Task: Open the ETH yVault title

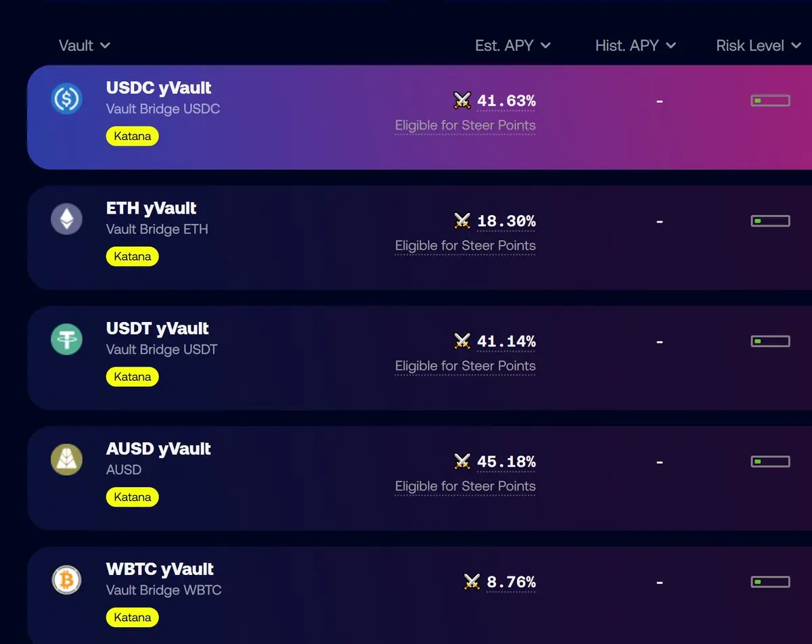Action: coord(152,208)
